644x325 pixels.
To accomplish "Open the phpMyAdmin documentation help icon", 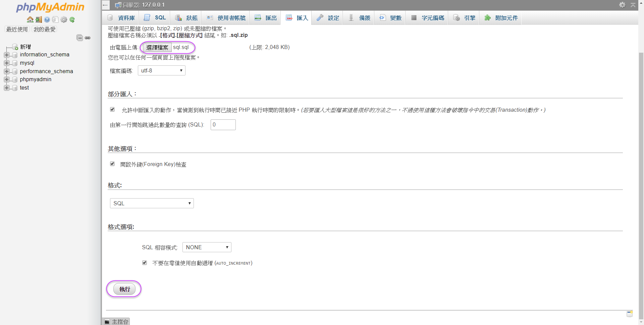I will click(x=47, y=20).
